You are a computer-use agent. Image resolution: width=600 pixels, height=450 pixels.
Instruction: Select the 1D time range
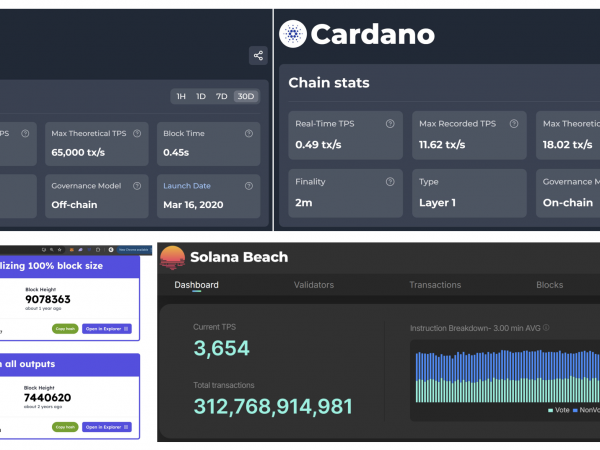tap(201, 96)
